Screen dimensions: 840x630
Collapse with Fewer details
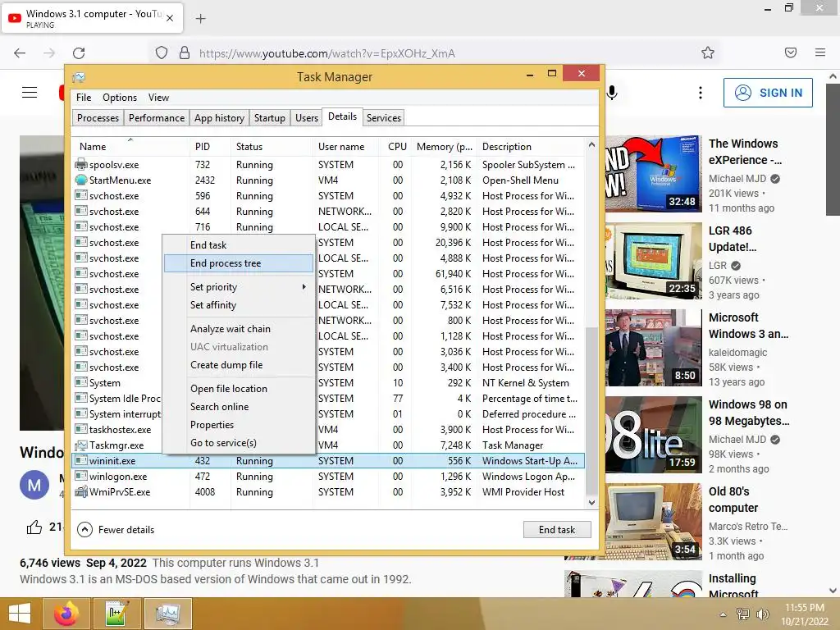click(x=116, y=530)
